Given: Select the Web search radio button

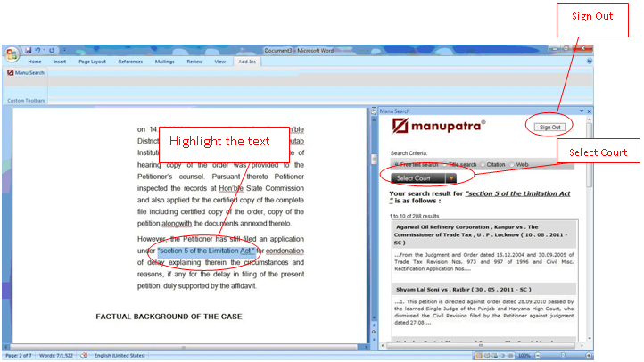Looking at the screenshot, I should [x=512, y=165].
